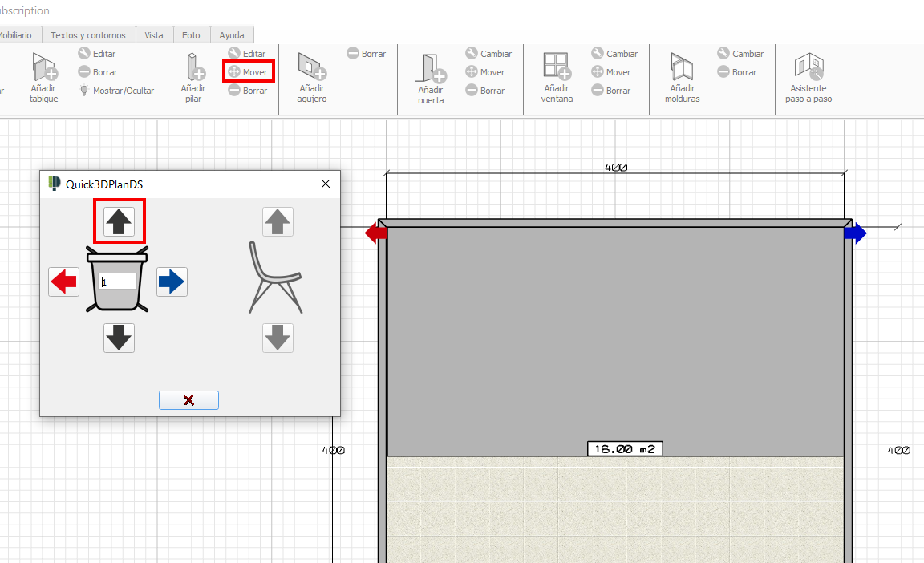Select Cambiar in the puerta group
Screen dimensions: 924x563
point(488,54)
